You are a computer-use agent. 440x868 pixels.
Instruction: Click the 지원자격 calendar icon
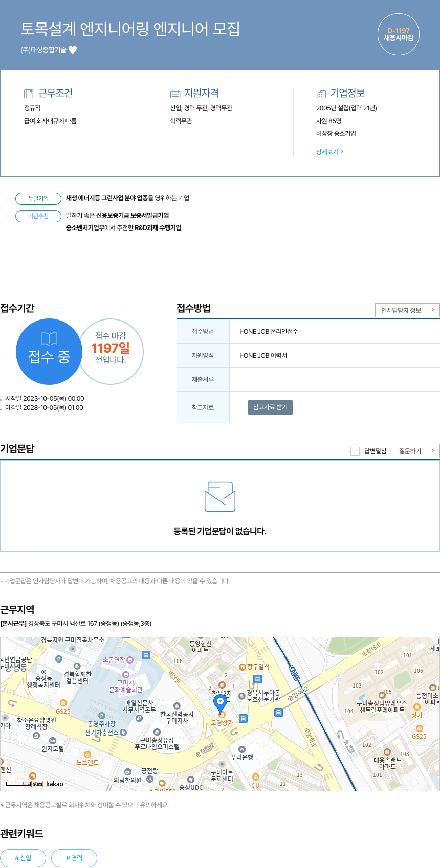point(175,94)
